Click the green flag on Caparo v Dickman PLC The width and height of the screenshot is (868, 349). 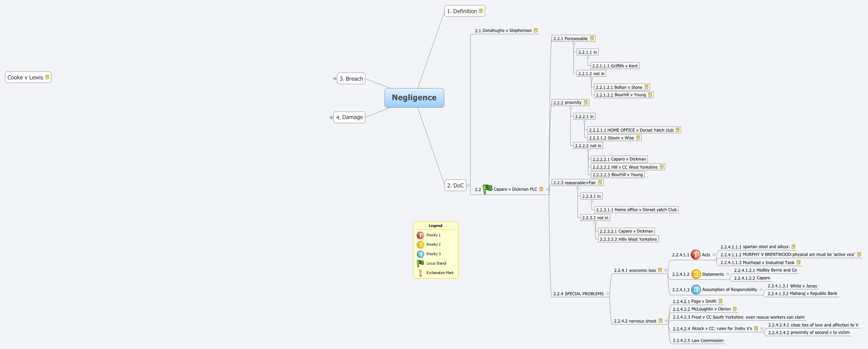487,189
